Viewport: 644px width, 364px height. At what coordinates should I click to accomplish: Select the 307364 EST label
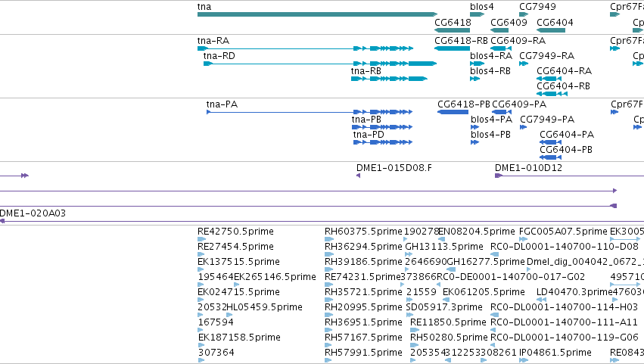216,353
